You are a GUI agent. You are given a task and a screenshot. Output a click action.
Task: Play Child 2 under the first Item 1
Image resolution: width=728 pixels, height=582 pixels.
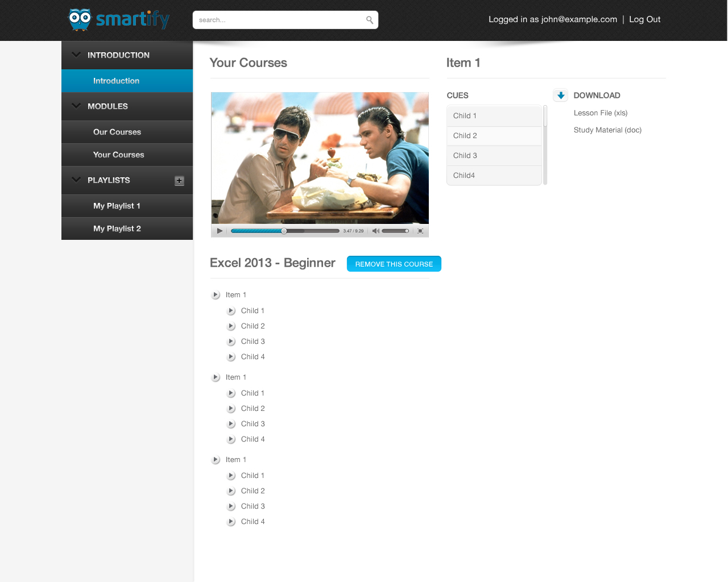click(231, 326)
